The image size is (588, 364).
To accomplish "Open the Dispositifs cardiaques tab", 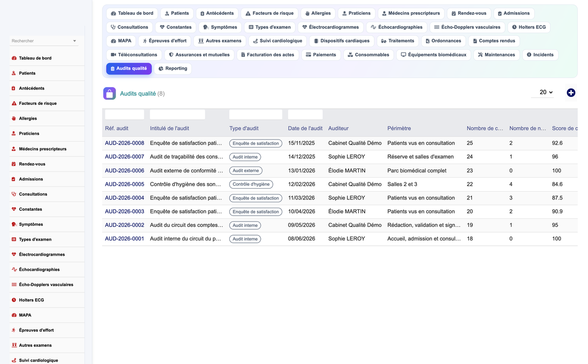I will [342, 41].
